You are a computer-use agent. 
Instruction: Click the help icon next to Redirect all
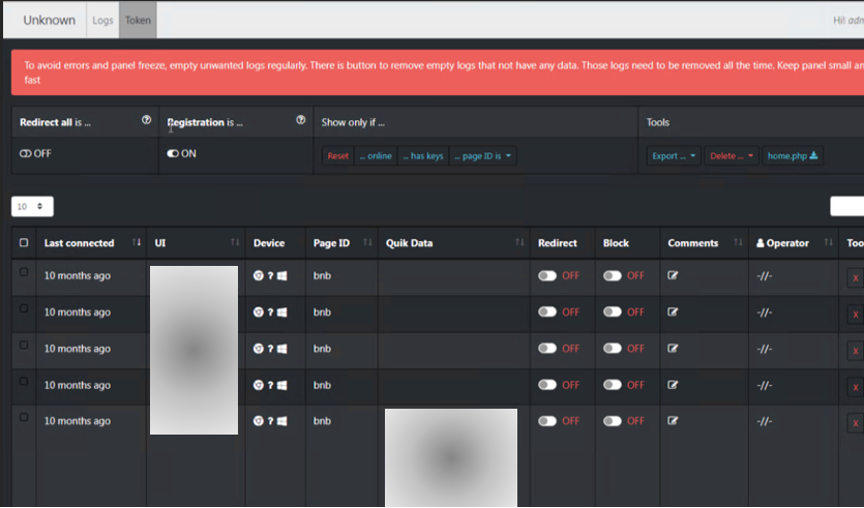[x=146, y=121]
